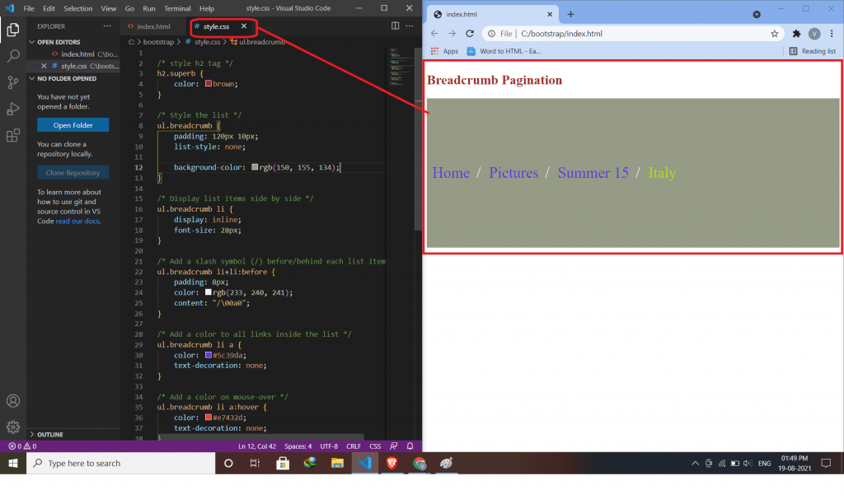Image resolution: width=844 pixels, height=504 pixels.
Task: Open the Chrome extensions puzzle icon
Action: pos(796,34)
